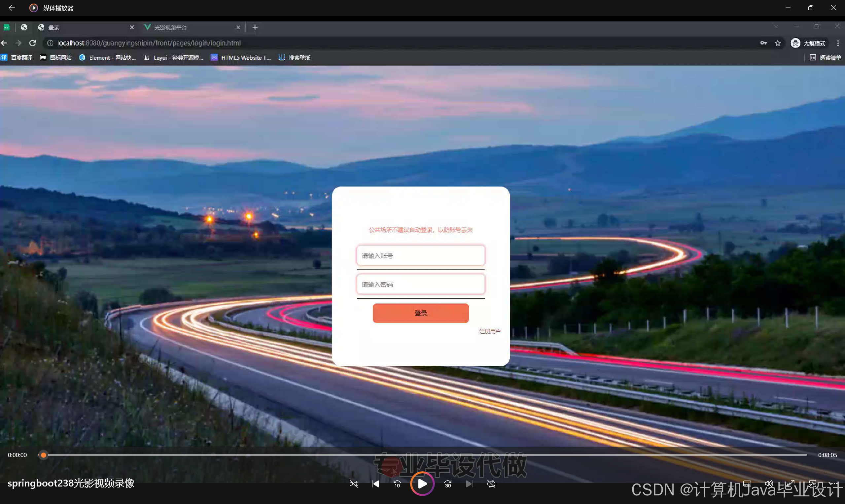Bookmark this page with the star icon
Viewport: 845px width, 504px height.
coord(778,43)
